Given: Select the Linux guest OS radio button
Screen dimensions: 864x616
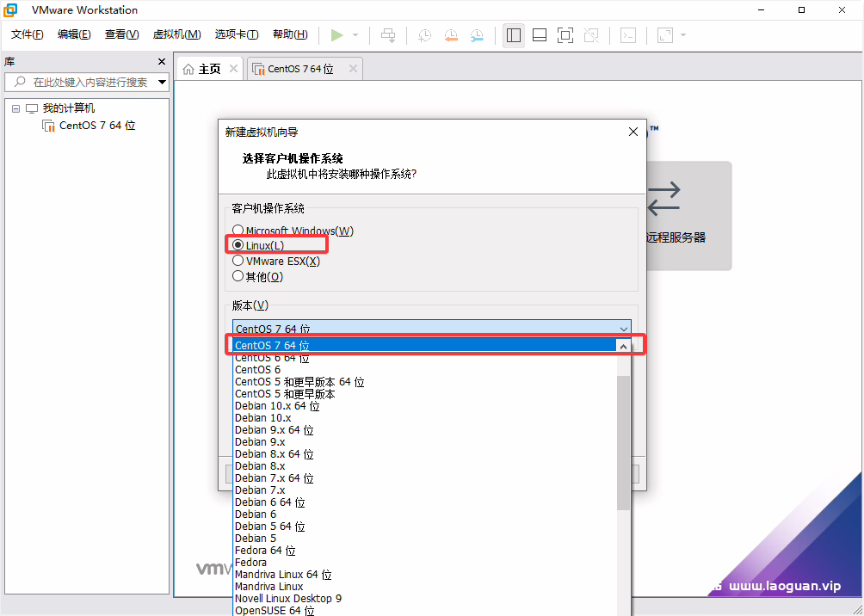Looking at the screenshot, I should 238,245.
